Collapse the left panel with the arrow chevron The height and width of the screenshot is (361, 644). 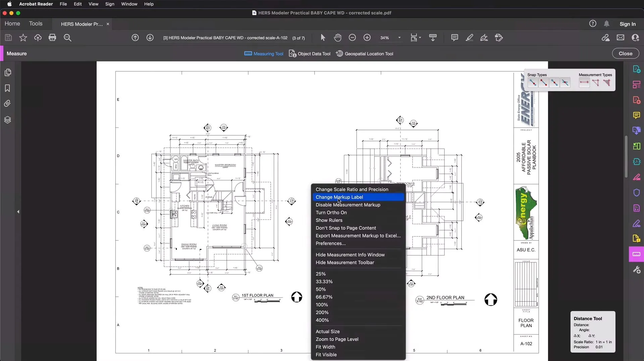[x=18, y=212]
